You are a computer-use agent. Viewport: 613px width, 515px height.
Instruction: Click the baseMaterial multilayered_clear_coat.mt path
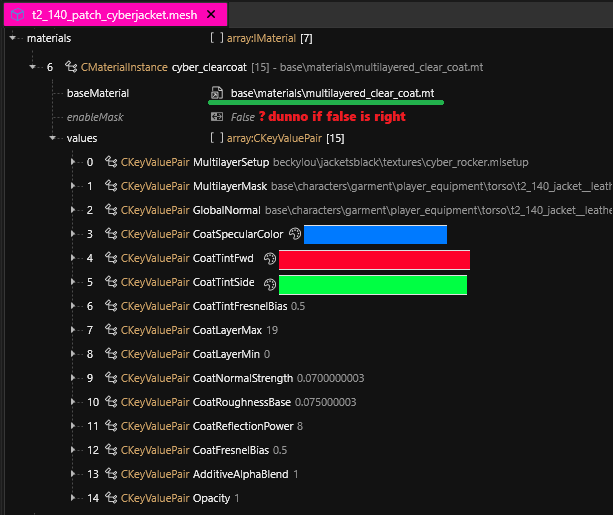click(331, 93)
